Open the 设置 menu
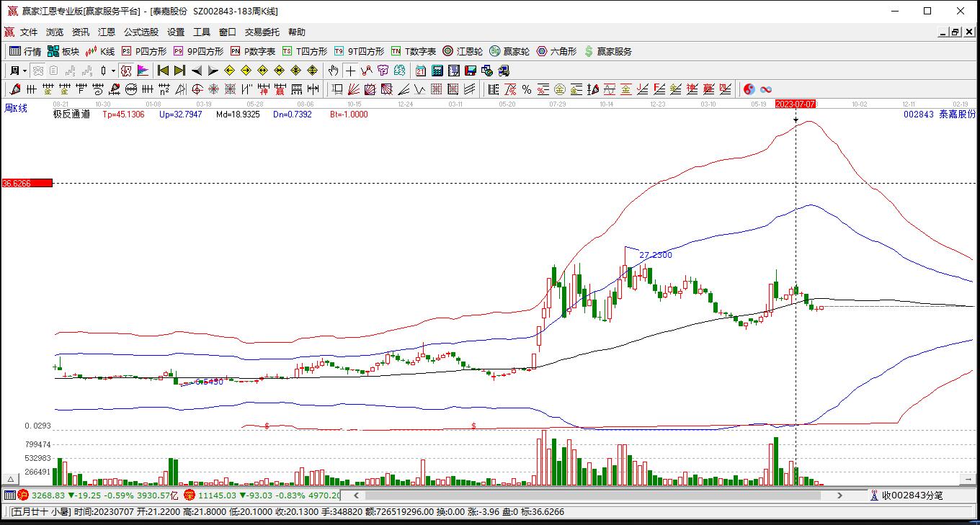This screenshot has height=525, width=980. (176, 32)
